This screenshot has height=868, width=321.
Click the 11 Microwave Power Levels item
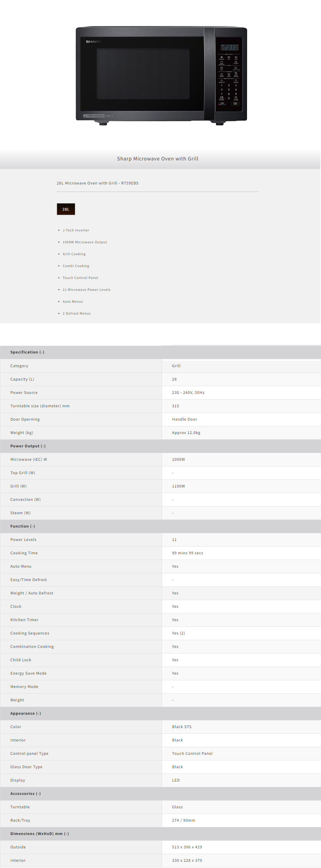click(86, 290)
